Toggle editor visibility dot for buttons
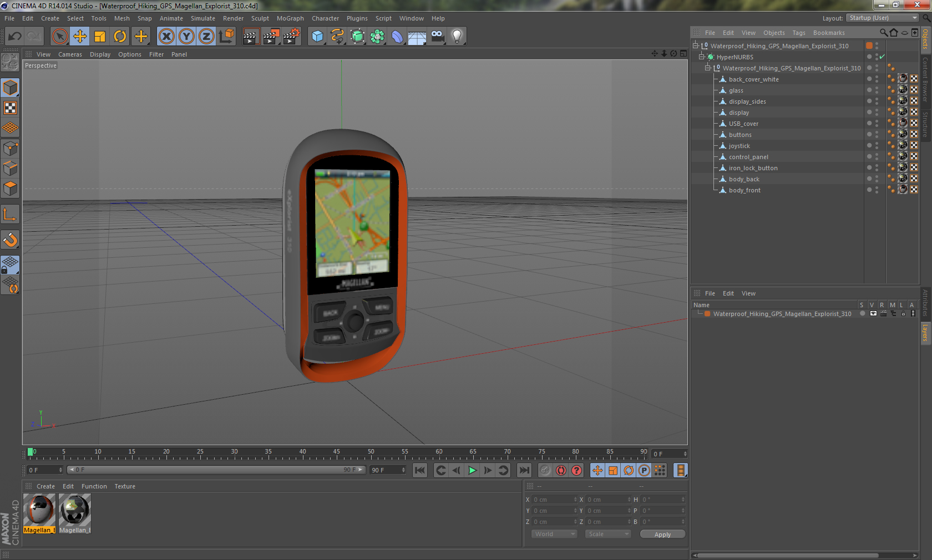Viewport: 932px width, 560px height. click(877, 133)
